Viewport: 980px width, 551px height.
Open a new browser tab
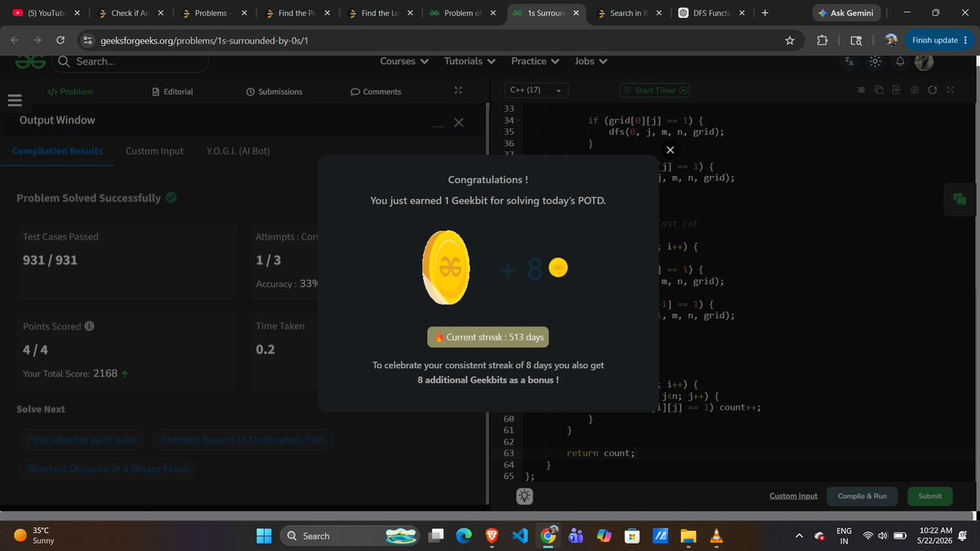764,13
